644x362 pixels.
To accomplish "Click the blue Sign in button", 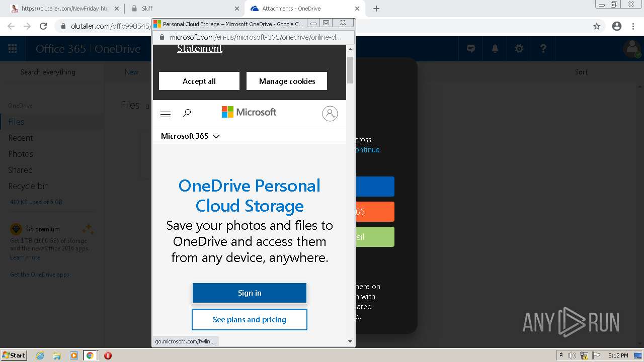I will (250, 293).
